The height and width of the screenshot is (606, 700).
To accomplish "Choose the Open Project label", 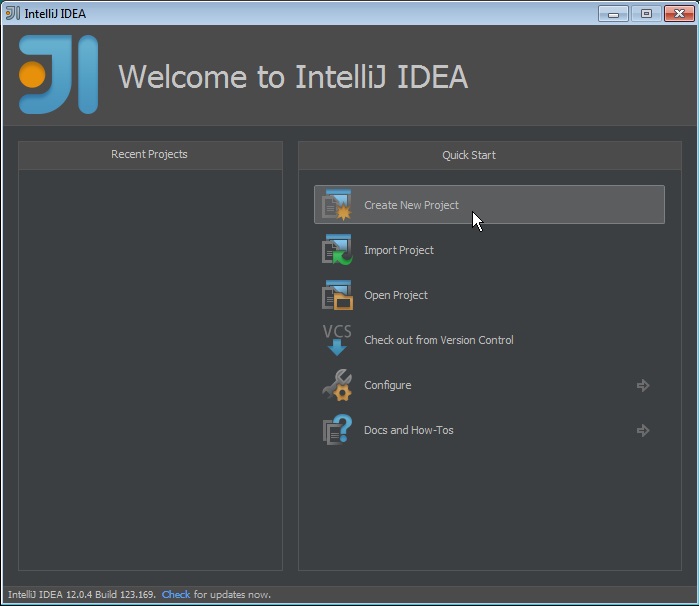I will tap(396, 295).
